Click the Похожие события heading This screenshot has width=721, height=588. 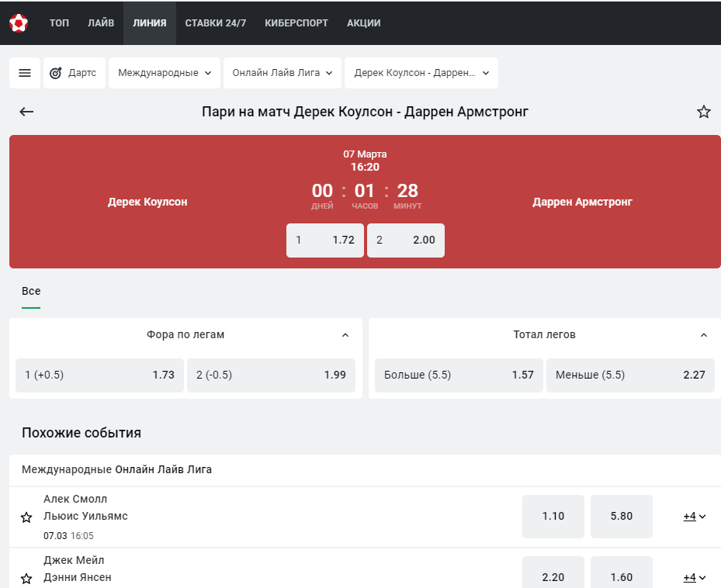81,433
